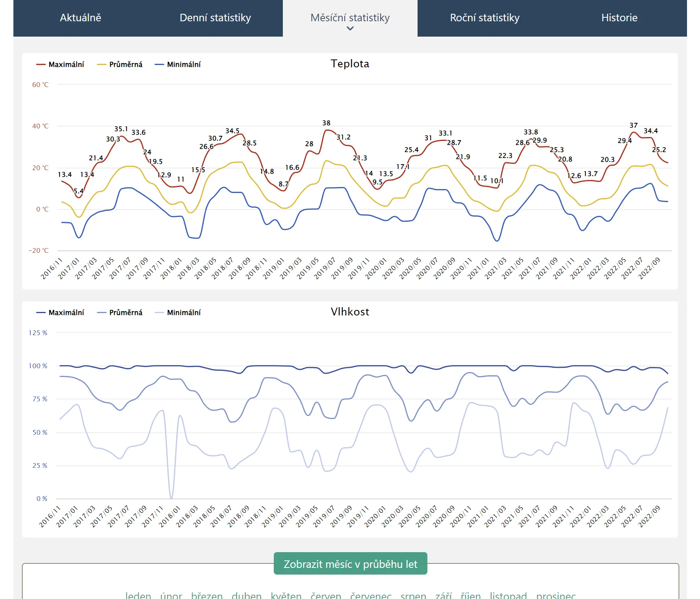Select the leden month link
Screen dimensions: 700x599
coord(138,595)
